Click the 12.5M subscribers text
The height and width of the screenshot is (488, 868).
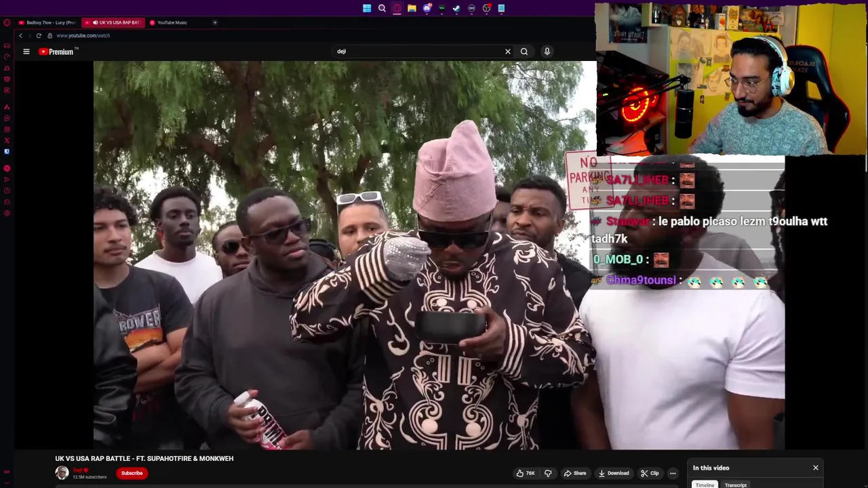90,477
